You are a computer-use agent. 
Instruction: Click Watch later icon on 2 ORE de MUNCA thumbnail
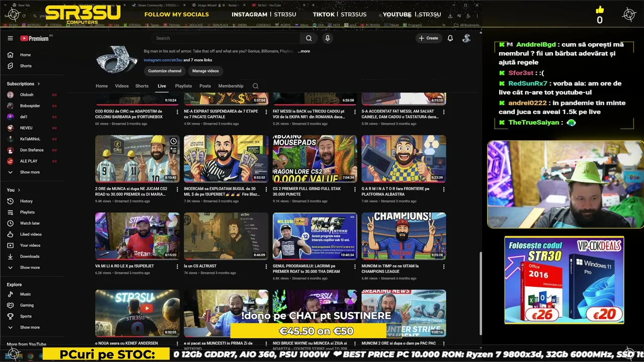point(173,141)
